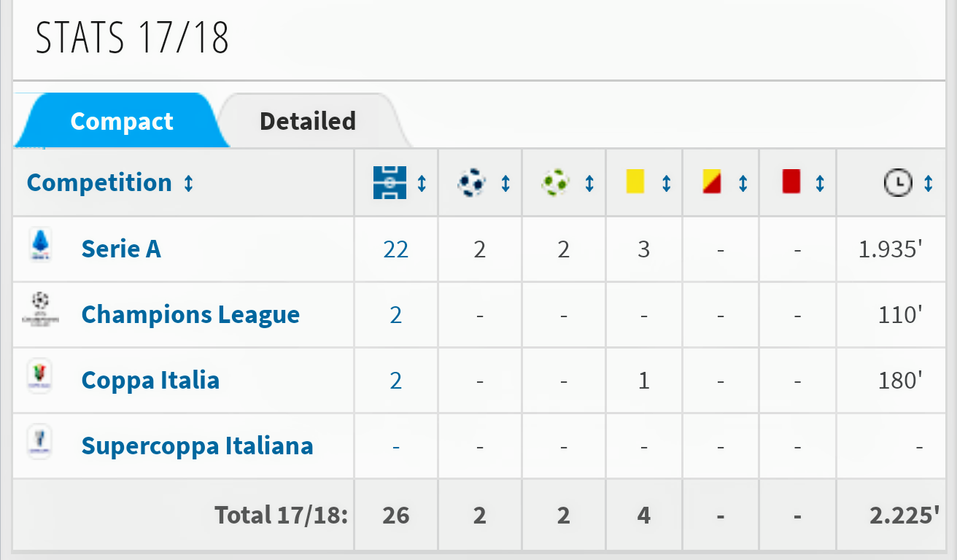Image resolution: width=957 pixels, height=560 pixels.
Task: Click the assists green ball icon
Action: coord(556,182)
